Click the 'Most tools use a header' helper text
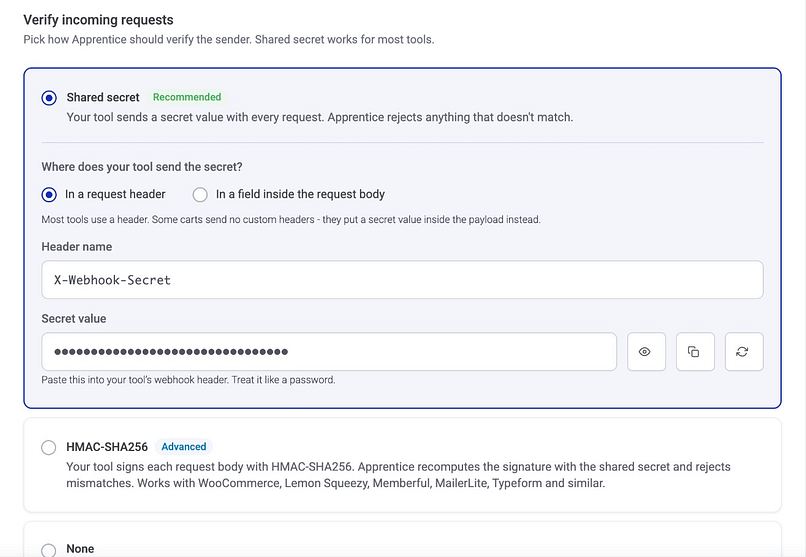Image resolution: width=806 pixels, height=557 pixels. [291, 219]
